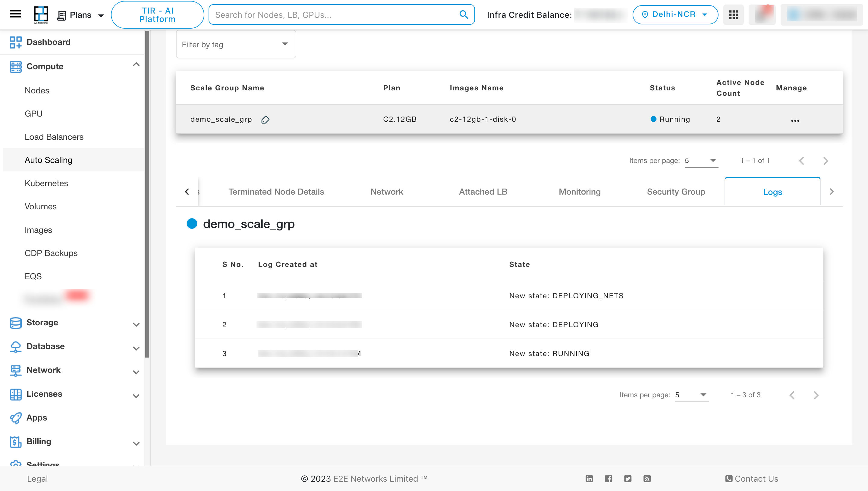The height and width of the screenshot is (491, 868).
Task: Switch to Terminated Node Details tab
Action: pos(276,192)
